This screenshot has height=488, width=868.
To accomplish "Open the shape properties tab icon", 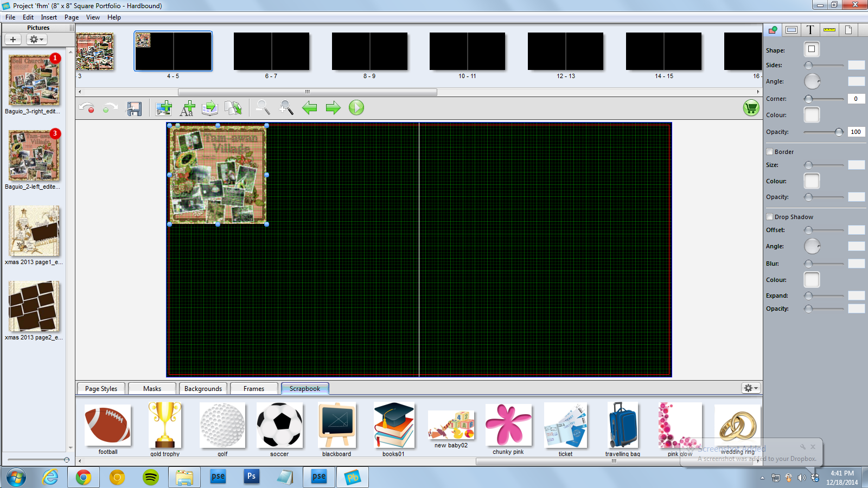I will point(773,30).
